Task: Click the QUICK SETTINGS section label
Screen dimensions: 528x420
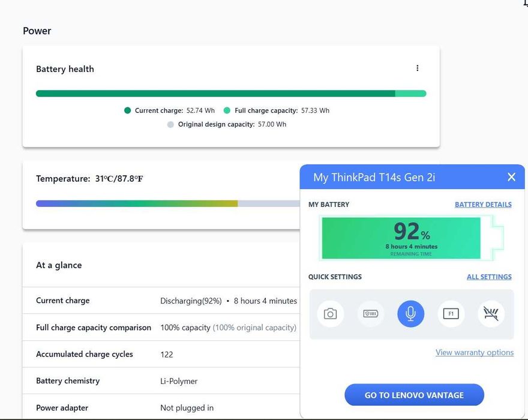Action: coord(335,277)
